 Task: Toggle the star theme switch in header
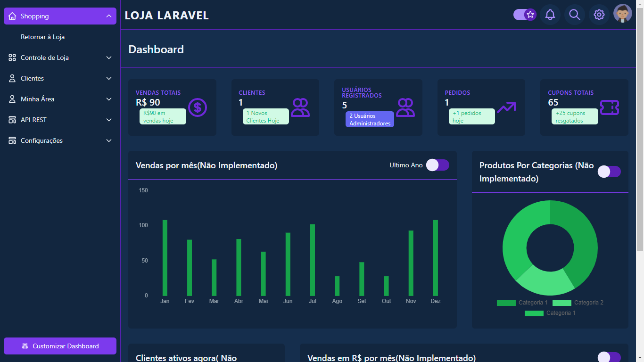pos(525,15)
